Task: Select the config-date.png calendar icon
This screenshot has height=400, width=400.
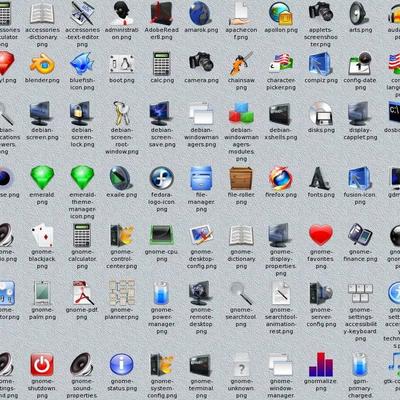Action: (x=360, y=63)
